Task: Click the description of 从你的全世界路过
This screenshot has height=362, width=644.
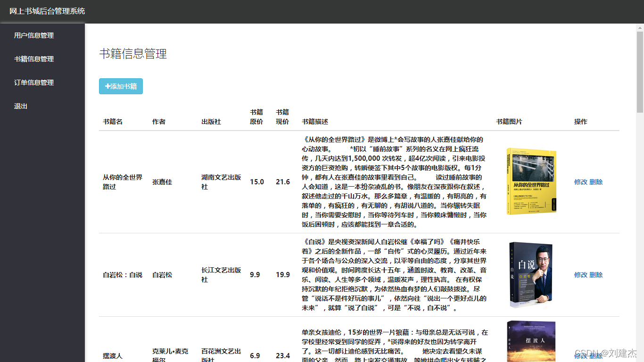Action: point(394,182)
